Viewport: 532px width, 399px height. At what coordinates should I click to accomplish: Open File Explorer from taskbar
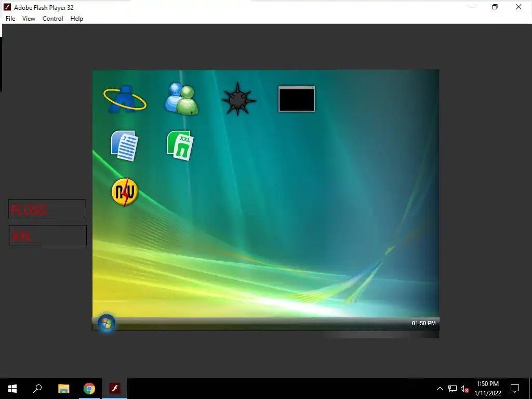pyautogui.click(x=63, y=389)
